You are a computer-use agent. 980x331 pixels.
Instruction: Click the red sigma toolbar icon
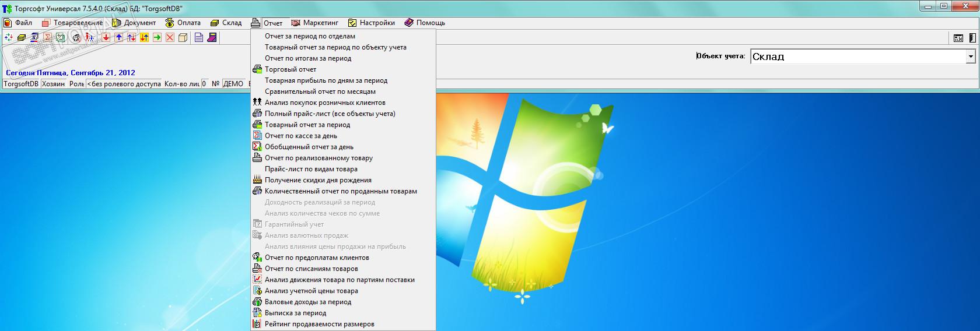point(48,37)
